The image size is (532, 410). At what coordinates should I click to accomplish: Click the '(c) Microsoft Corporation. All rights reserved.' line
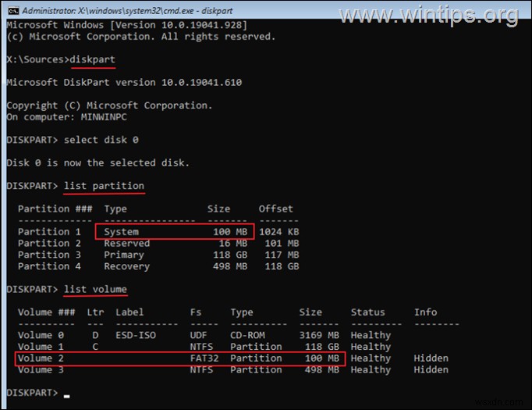point(141,37)
